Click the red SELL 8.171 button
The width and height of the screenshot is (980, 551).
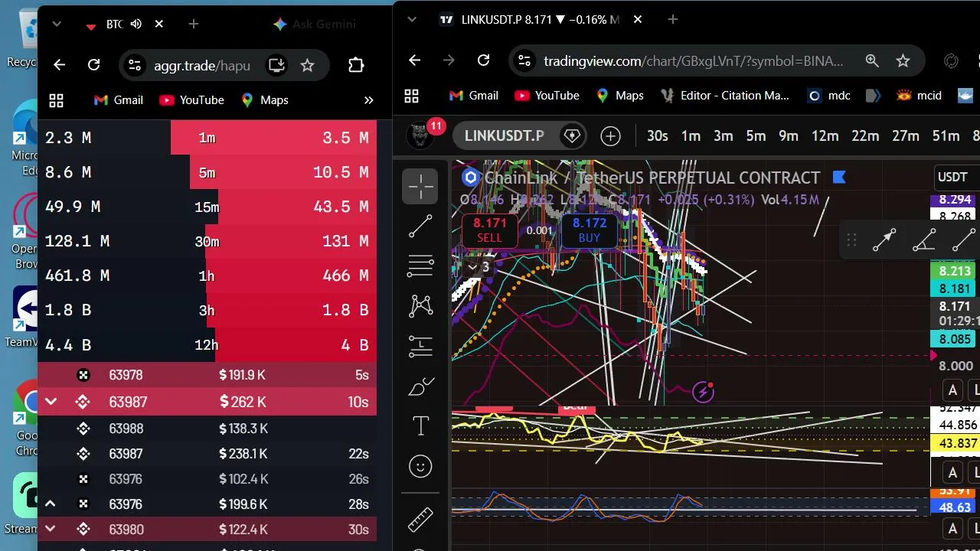coord(489,230)
